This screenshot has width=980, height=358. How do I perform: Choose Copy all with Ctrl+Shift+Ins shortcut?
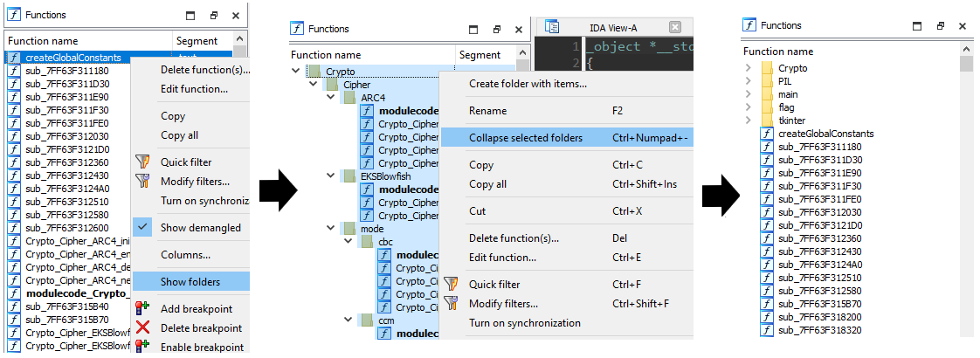[x=567, y=184]
